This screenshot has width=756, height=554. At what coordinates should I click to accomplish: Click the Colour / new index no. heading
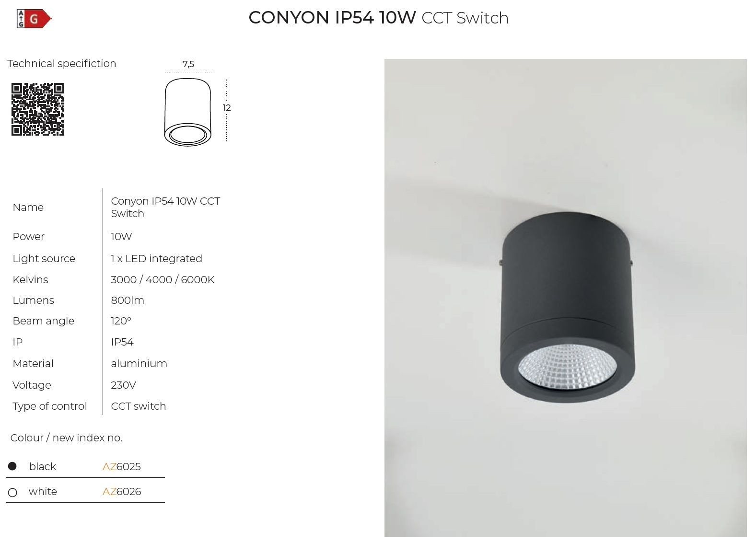click(66, 438)
